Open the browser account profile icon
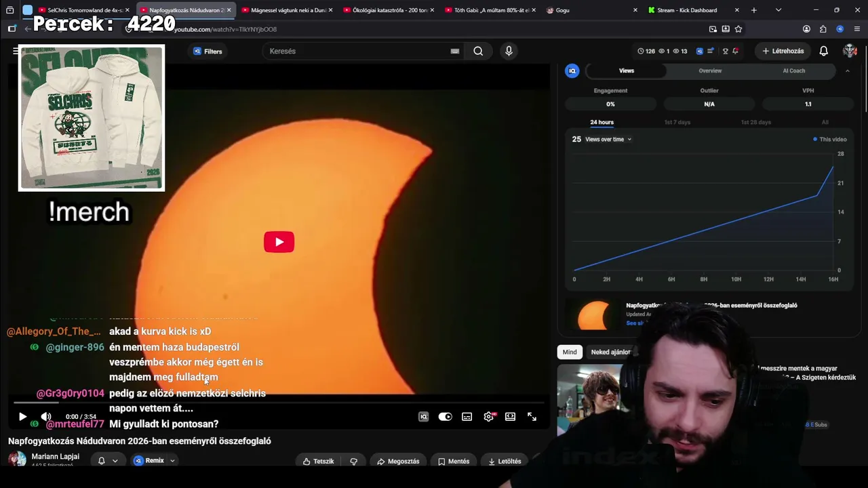 (x=806, y=29)
